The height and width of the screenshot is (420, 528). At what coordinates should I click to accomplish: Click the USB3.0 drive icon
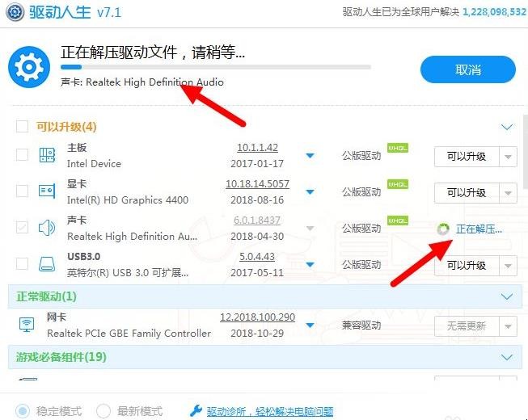point(47,264)
